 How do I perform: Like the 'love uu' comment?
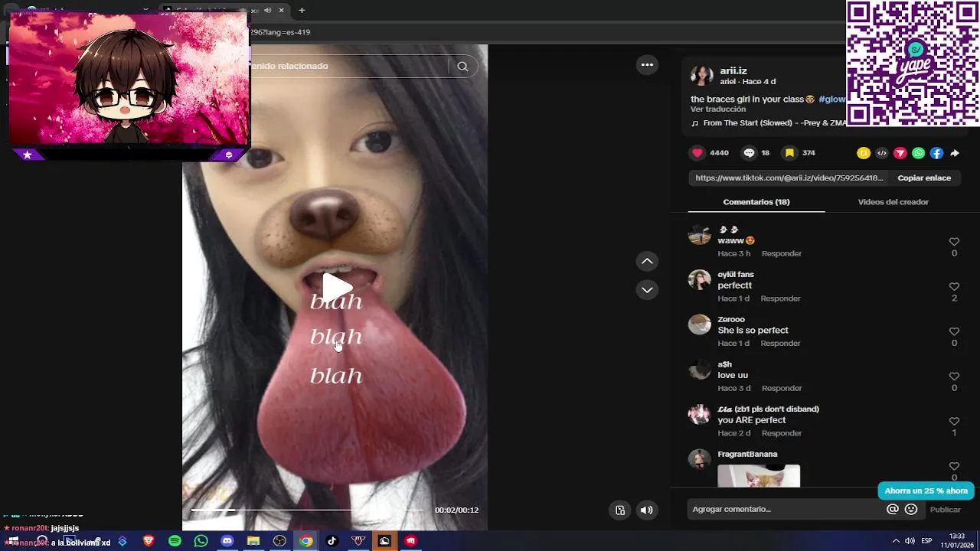(954, 377)
